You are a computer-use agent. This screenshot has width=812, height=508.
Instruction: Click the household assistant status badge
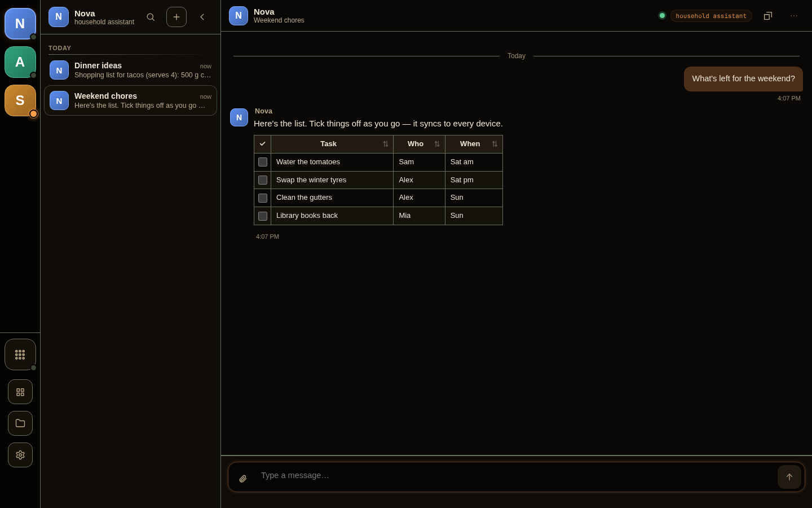[711, 16]
